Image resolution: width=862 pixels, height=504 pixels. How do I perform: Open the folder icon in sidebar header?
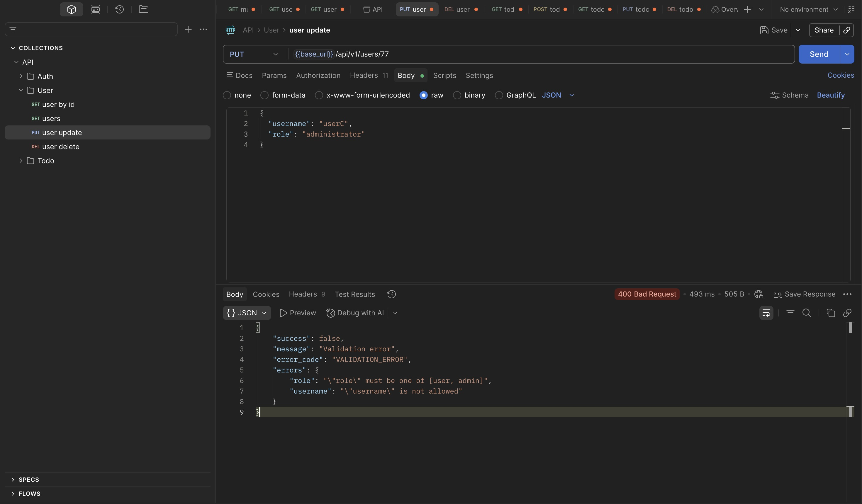144,9
